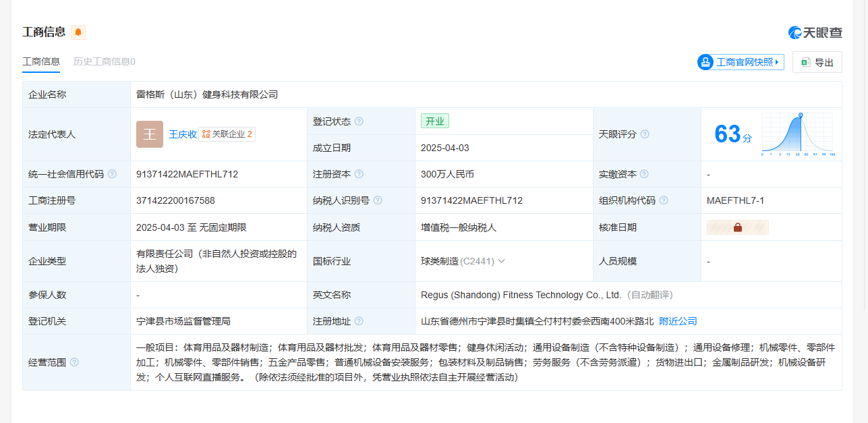Switch to the 历史工商信息 tab
The image size is (868, 423).
(x=104, y=61)
